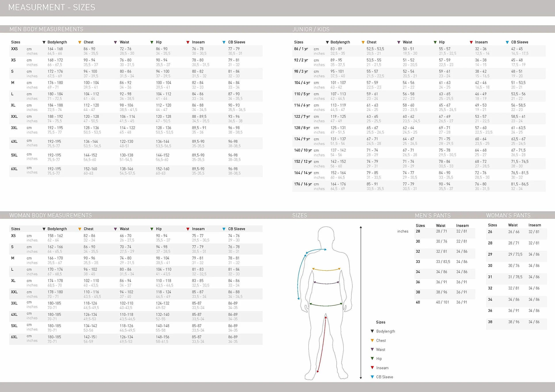Click the 'MEN BODY MEASUREMENTS' section heading
555x392 pixels.
click(x=46, y=29)
